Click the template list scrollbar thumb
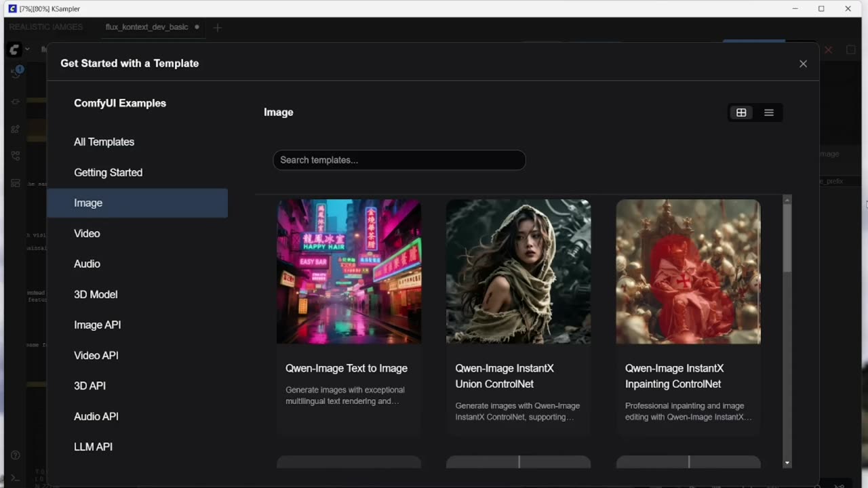This screenshot has width=868, height=488. click(787, 237)
